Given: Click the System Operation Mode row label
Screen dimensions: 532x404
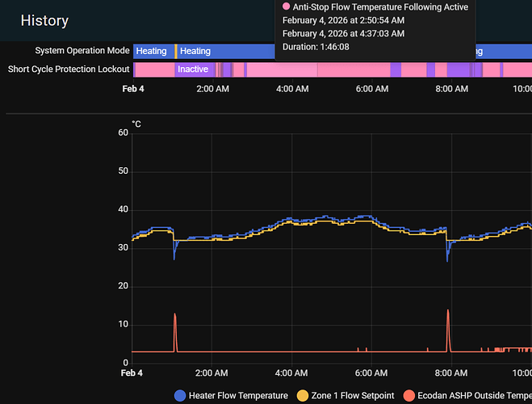Looking at the screenshot, I should click(x=82, y=51).
